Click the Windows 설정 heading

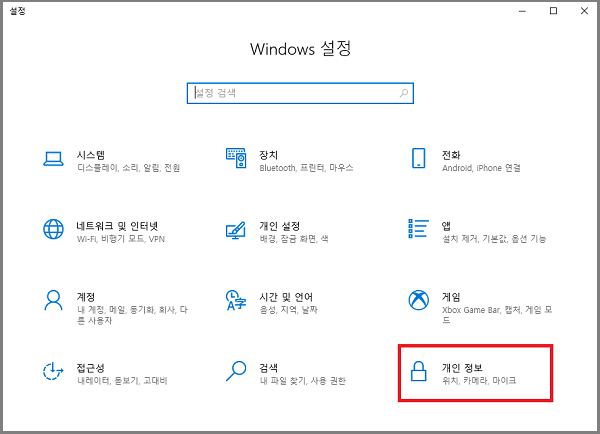(300, 49)
